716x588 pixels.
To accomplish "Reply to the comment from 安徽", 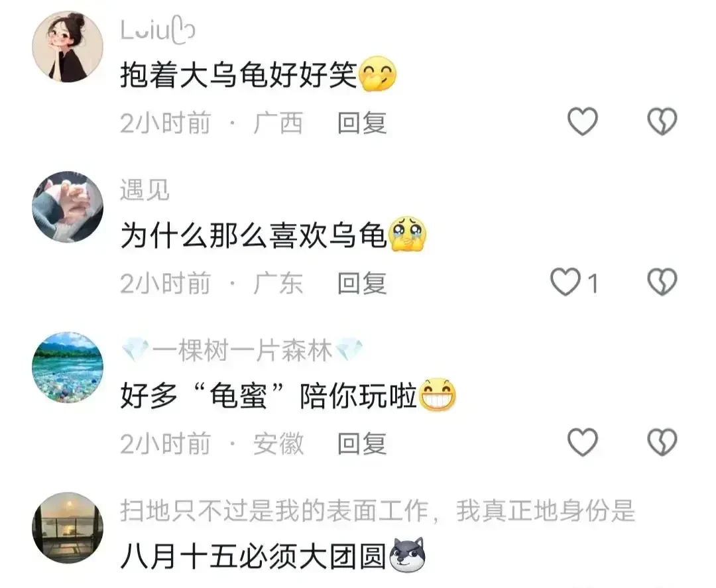I will pos(362,443).
